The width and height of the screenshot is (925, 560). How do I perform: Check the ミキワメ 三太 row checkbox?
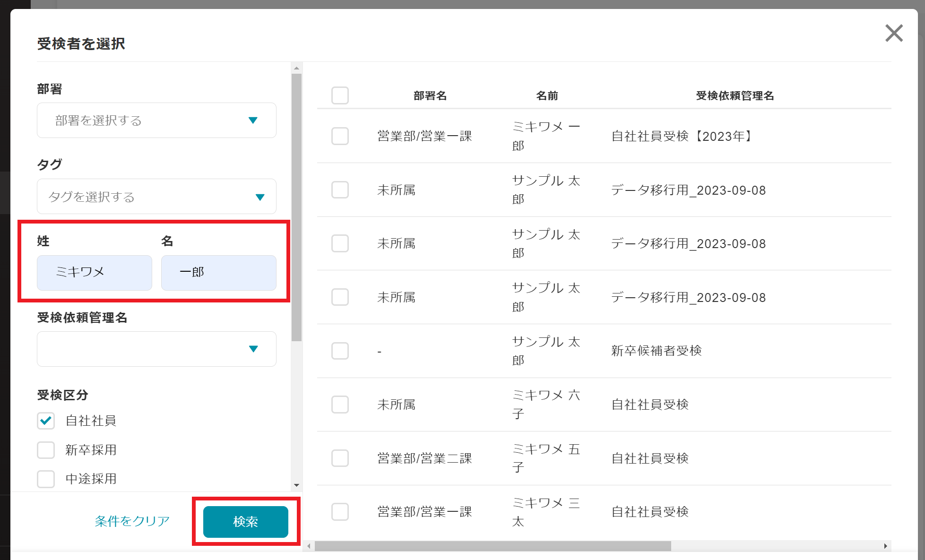(x=340, y=511)
